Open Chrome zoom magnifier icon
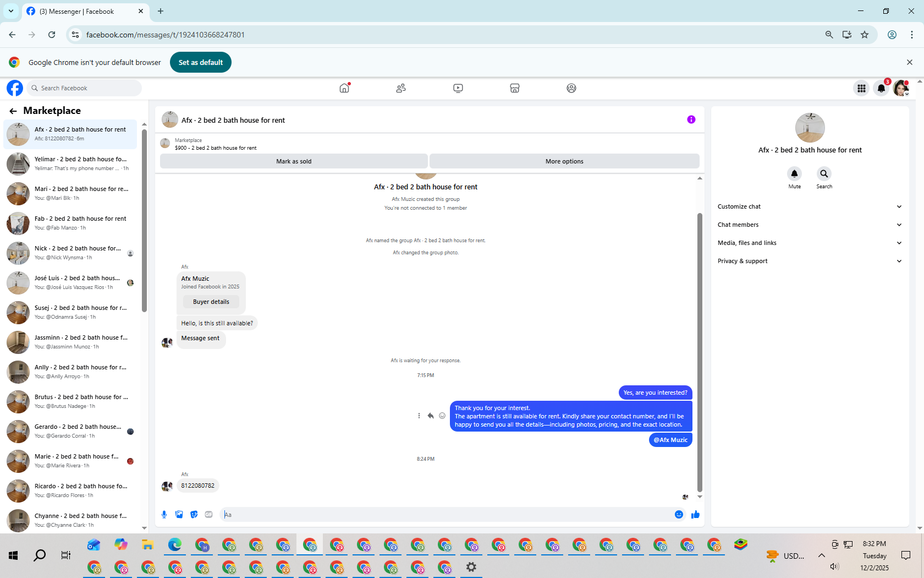Screen dimensions: 924x578 coord(829,35)
